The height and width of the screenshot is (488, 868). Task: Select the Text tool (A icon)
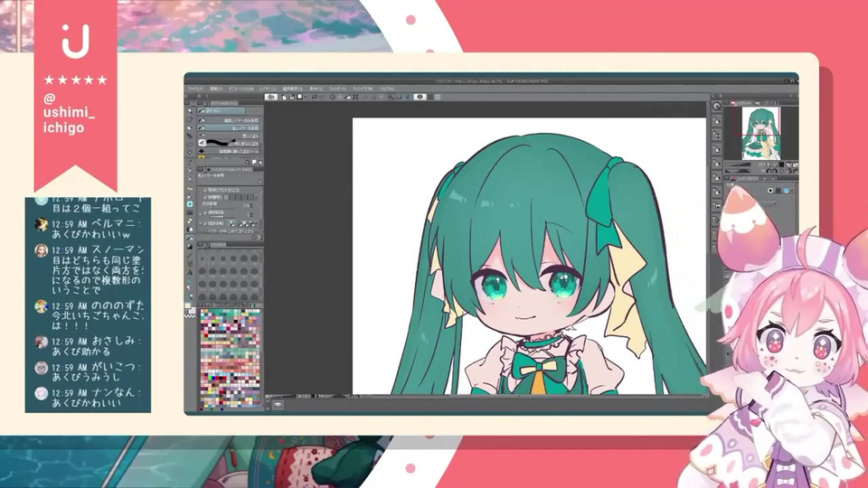pos(190,272)
